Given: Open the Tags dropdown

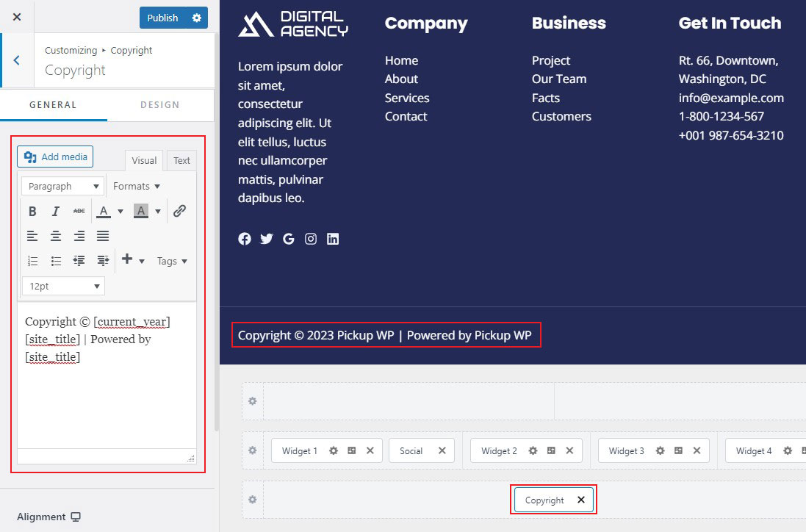Looking at the screenshot, I should click(x=172, y=261).
